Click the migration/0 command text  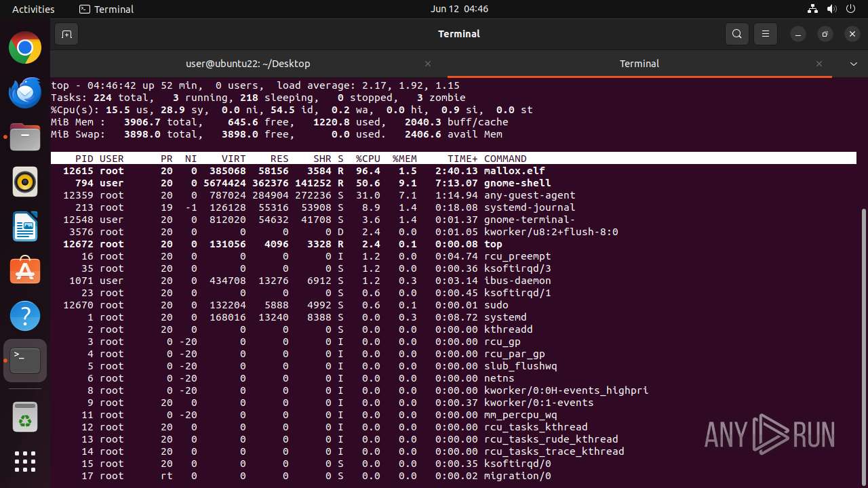point(517,476)
